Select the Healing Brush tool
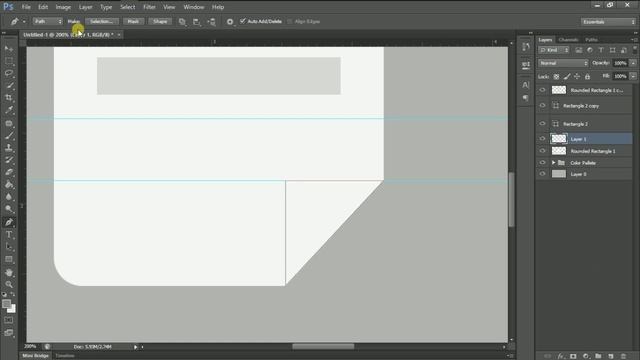This screenshot has height=360, width=640. (x=9, y=123)
